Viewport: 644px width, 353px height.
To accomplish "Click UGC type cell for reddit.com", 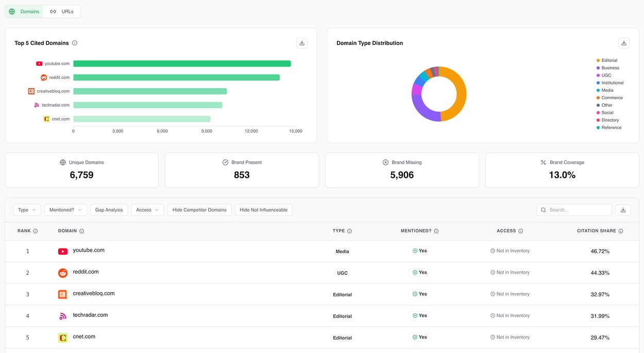I will click(342, 273).
